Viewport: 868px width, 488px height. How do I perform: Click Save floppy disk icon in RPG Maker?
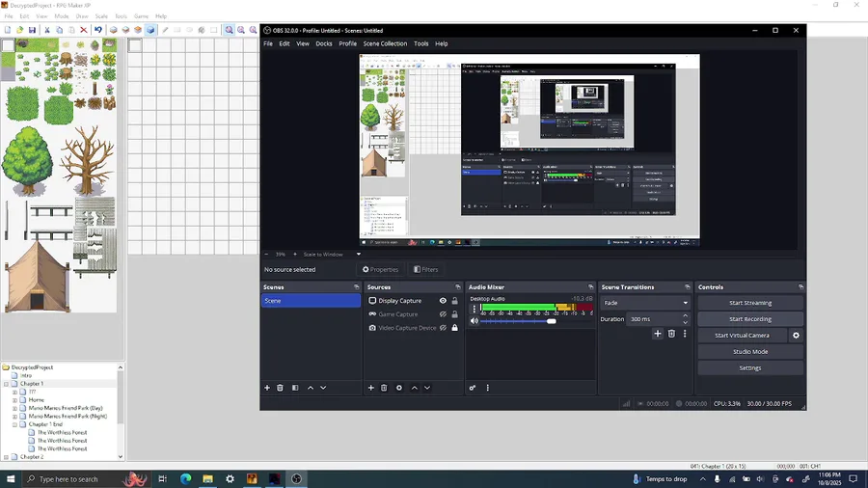pyautogui.click(x=32, y=30)
